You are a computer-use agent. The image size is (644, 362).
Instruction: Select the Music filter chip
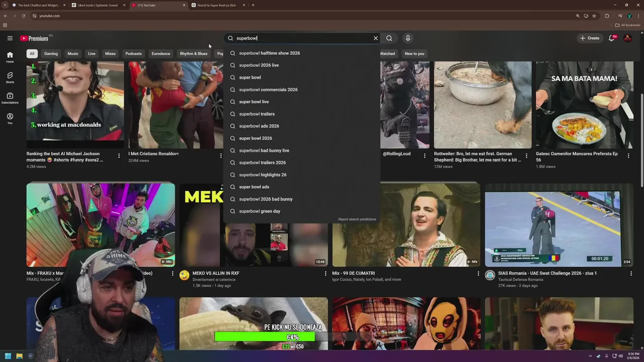(73, 53)
